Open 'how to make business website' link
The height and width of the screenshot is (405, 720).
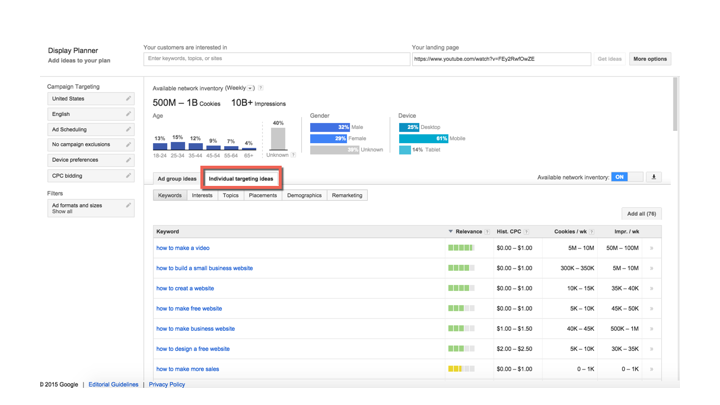pyautogui.click(x=196, y=329)
